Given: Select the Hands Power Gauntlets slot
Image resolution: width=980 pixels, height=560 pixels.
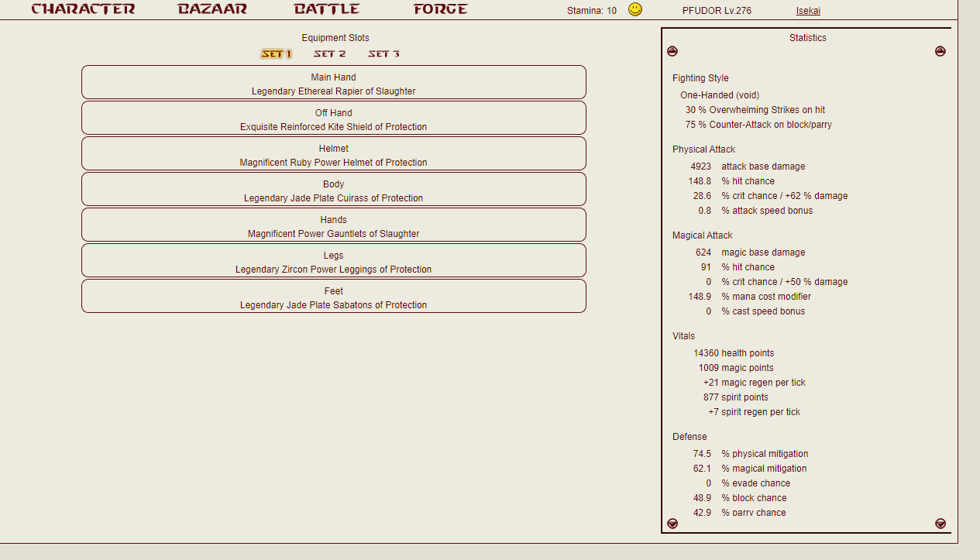Looking at the screenshot, I should [x=334, y=225].
